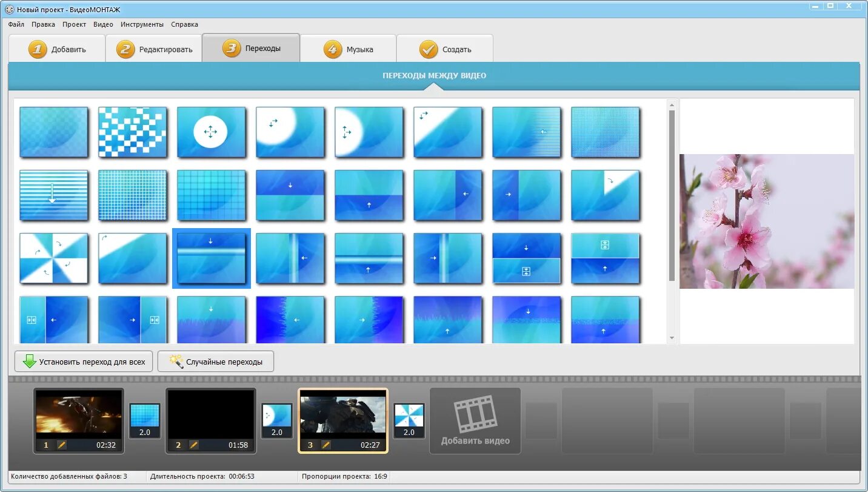Choose the centered circle expand transition
868x492 pixels.
(212, 132)
